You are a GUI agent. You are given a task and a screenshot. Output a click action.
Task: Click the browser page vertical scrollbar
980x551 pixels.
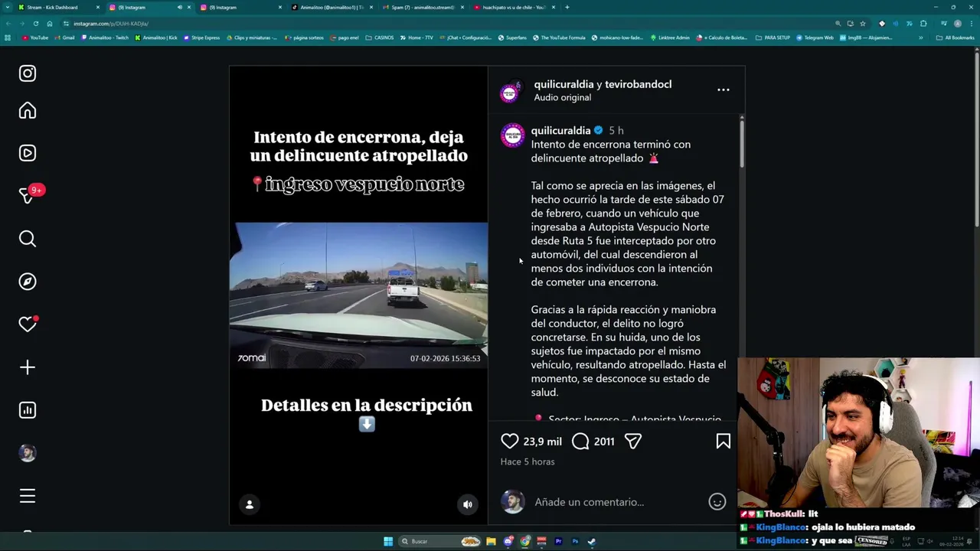pos(976,138)
